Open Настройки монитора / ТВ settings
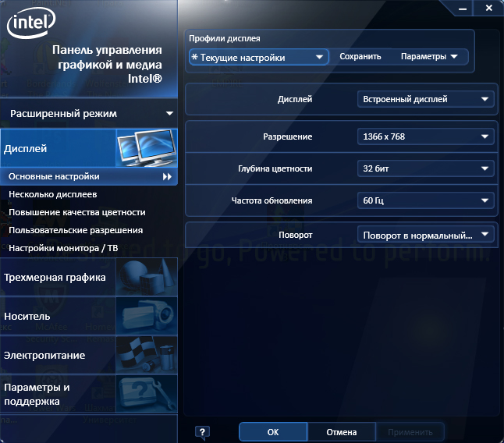The height and width of the screenshot is (443, 504). pyautogui.click(x=63, y=248)
